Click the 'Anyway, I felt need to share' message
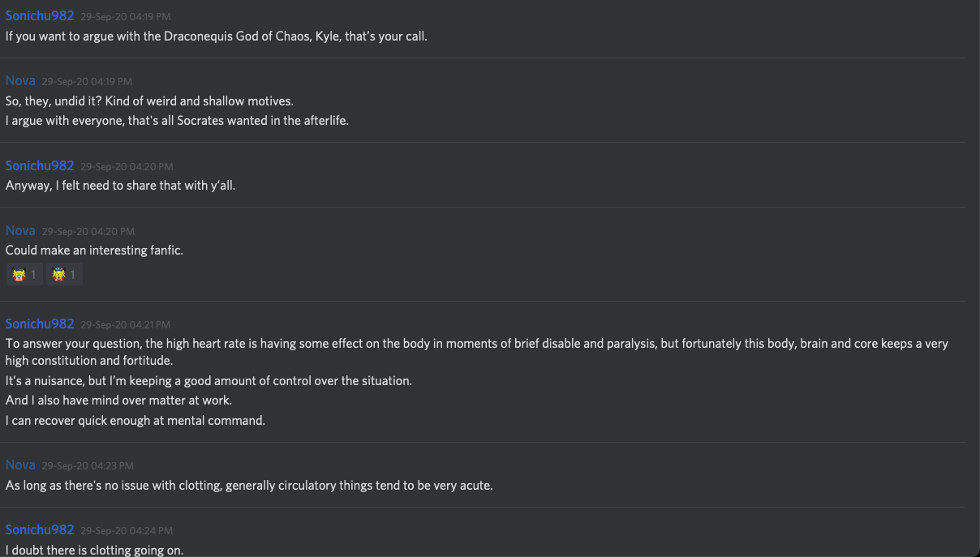The height and width of the screenshot is (557, 980). [120, 186]
